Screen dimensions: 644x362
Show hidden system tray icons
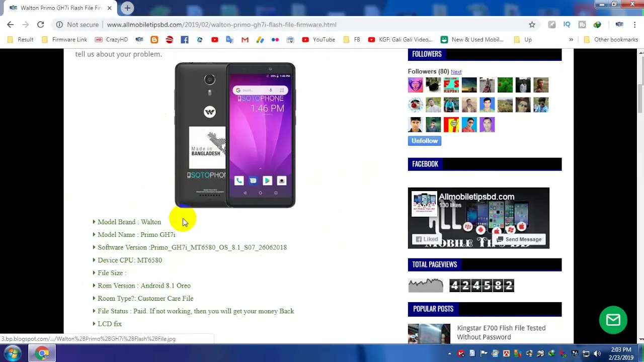(450, 353)
